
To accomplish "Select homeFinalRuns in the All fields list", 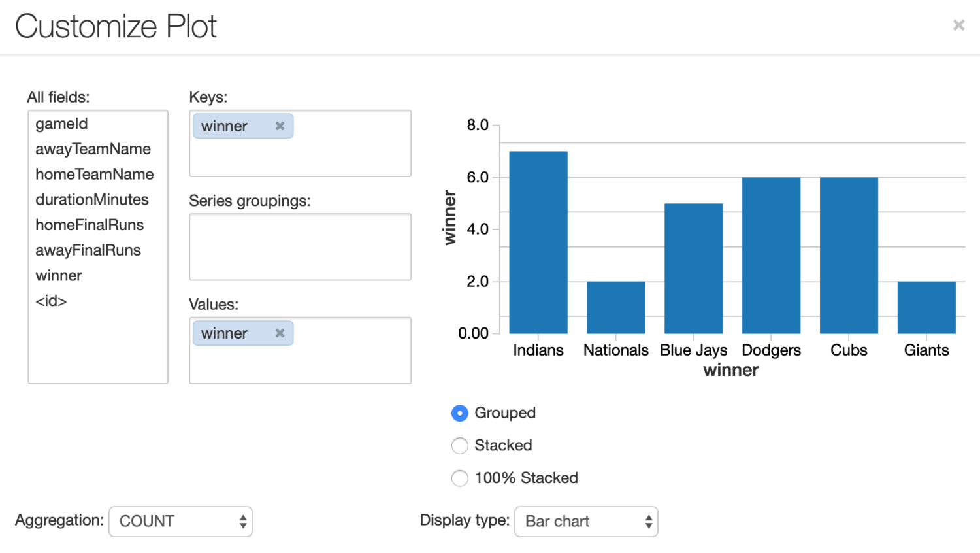I will [90, 226].
